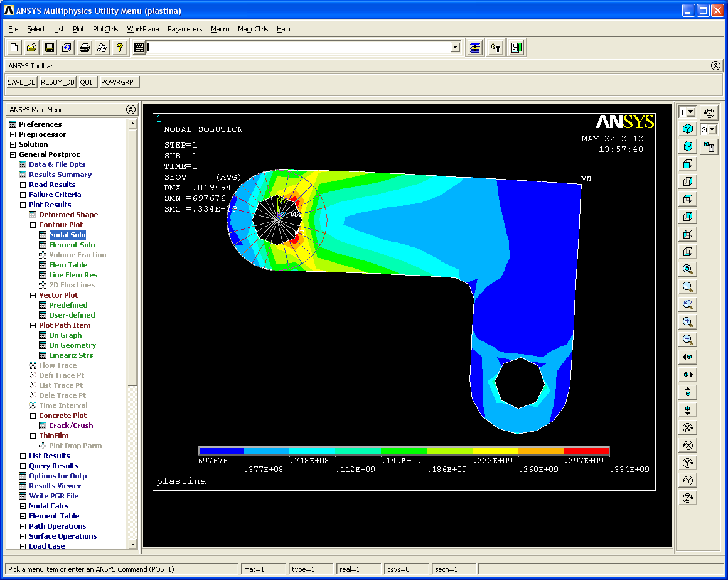This screenshot has height=580, width=728.
Task: Collapse the Contour Plot node
Action: click(x=33, y=225)
